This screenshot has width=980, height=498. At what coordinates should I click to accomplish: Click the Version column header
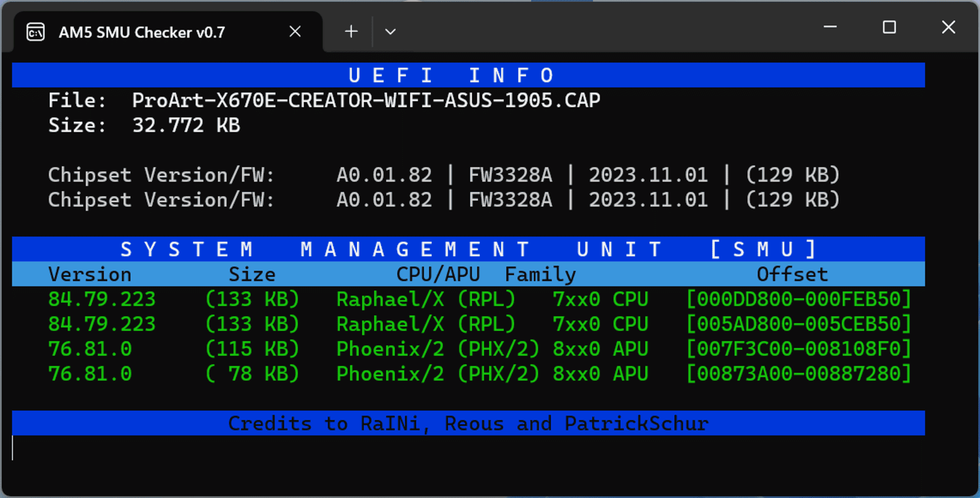tap(90, 275)
